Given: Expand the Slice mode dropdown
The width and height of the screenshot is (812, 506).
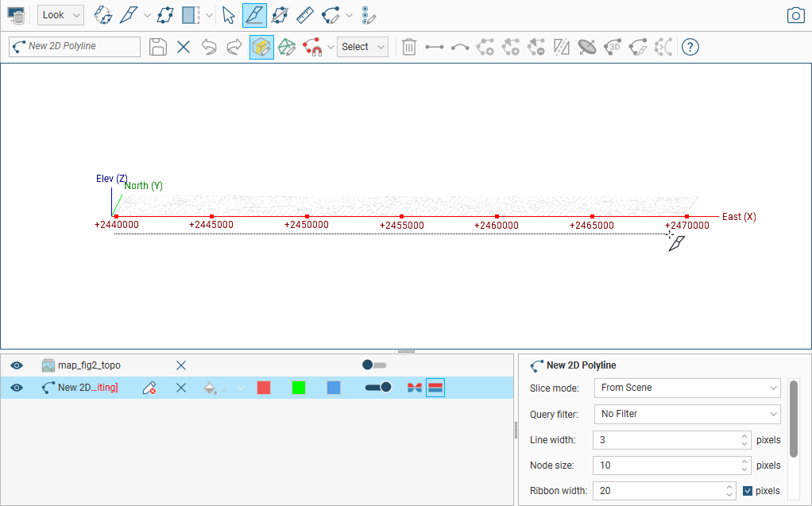Looking at the screenshot, I should click(x=687, y=388).
